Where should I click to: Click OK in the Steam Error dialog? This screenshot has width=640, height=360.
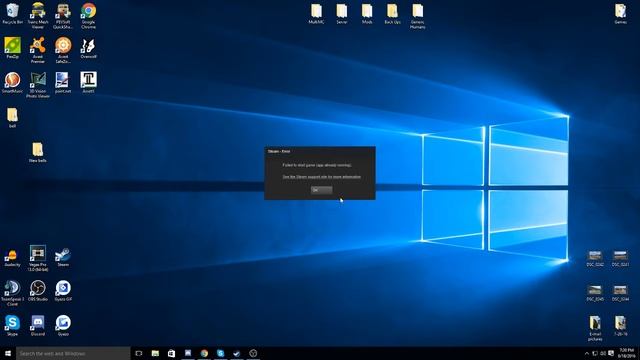click(x=321, y=190)
